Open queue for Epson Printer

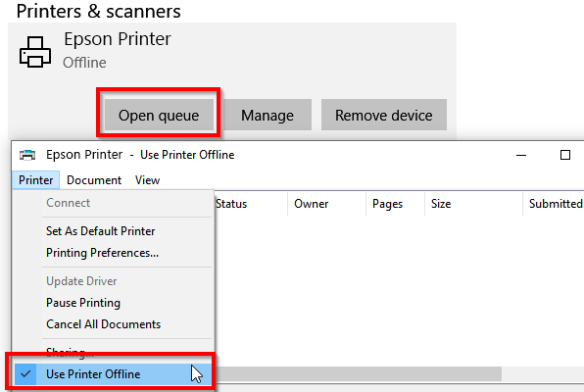[x=159, y=115]
